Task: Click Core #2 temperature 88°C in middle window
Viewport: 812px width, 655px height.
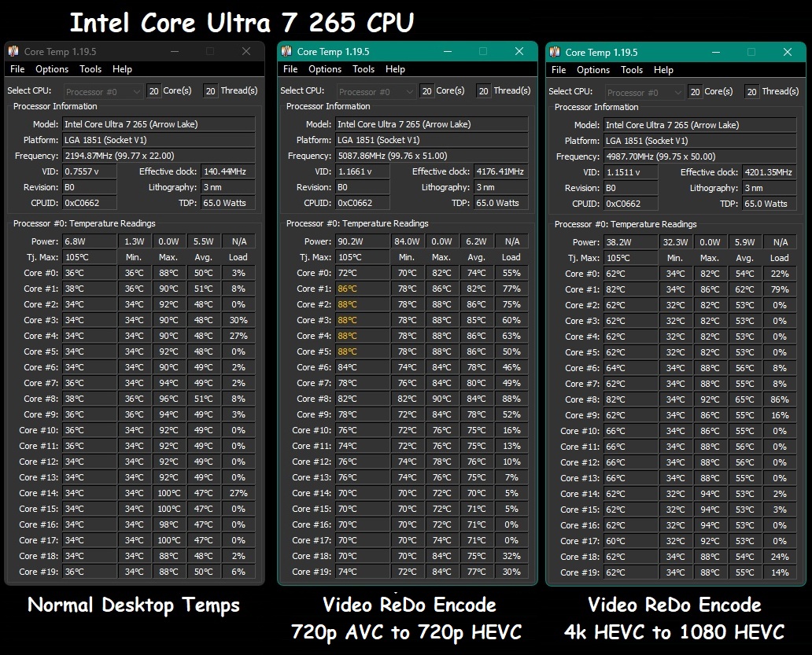Action: [x=363, y=304]
